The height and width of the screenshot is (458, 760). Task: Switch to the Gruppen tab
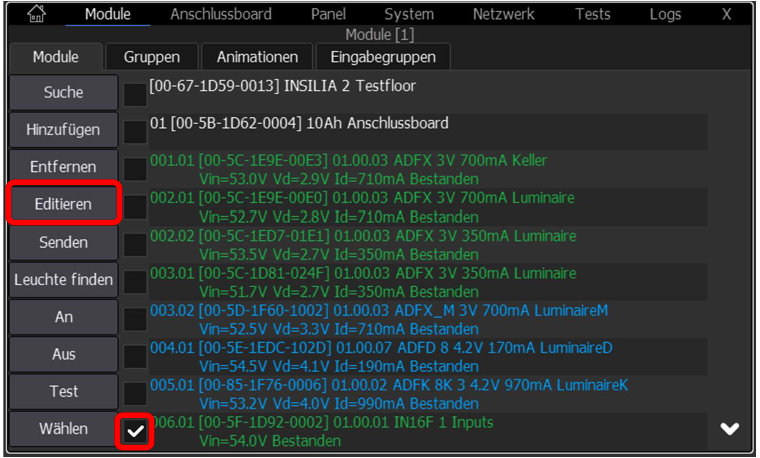point(152,57)
